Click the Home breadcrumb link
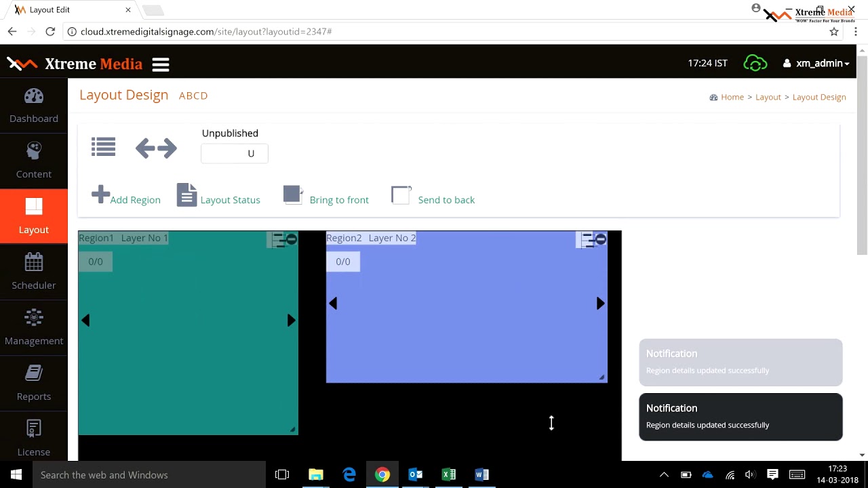 (732, 97)
